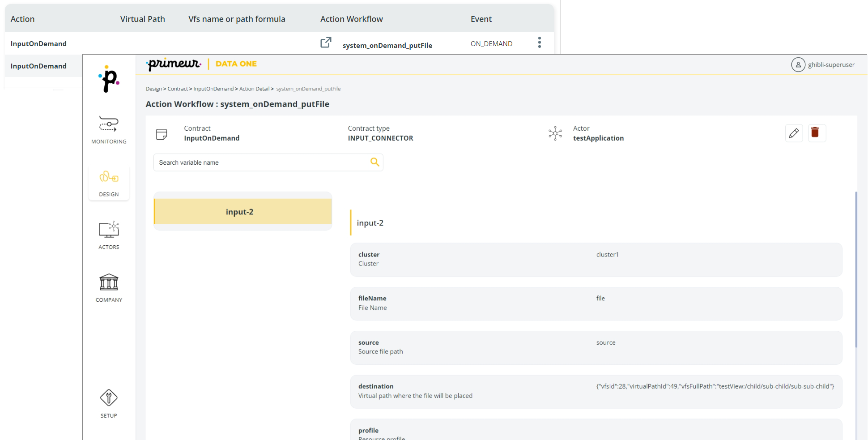Go to Design in the breadcrumb
The height and width of the screenshot is (440, 868).
coord(154,89)
